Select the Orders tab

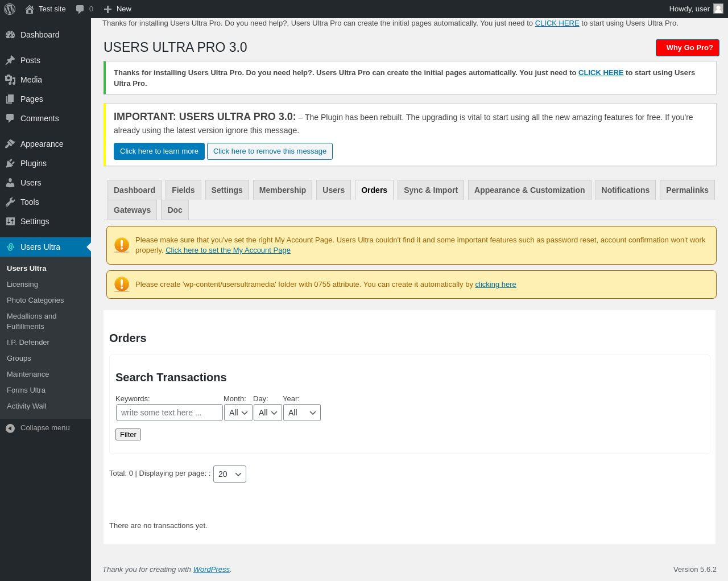tap(374, 190)
